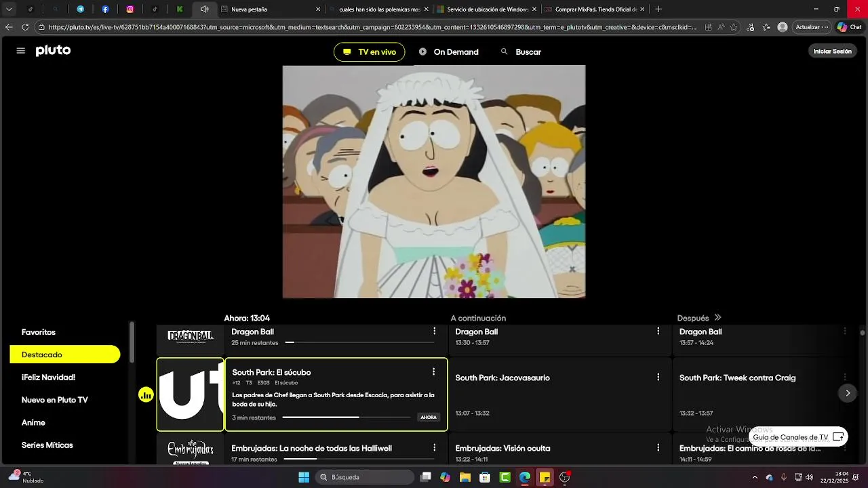
Task: Click the AHORA badge
Action: point(429,418)
